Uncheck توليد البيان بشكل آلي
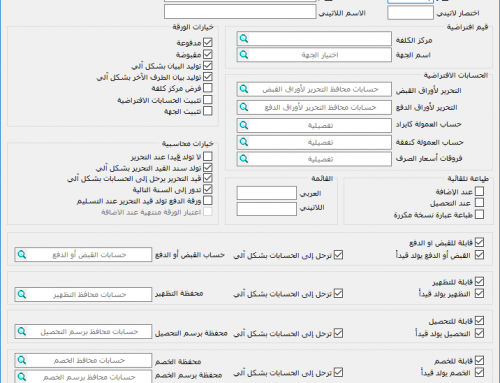The image size is (500, 383). (x=208, y=65)
